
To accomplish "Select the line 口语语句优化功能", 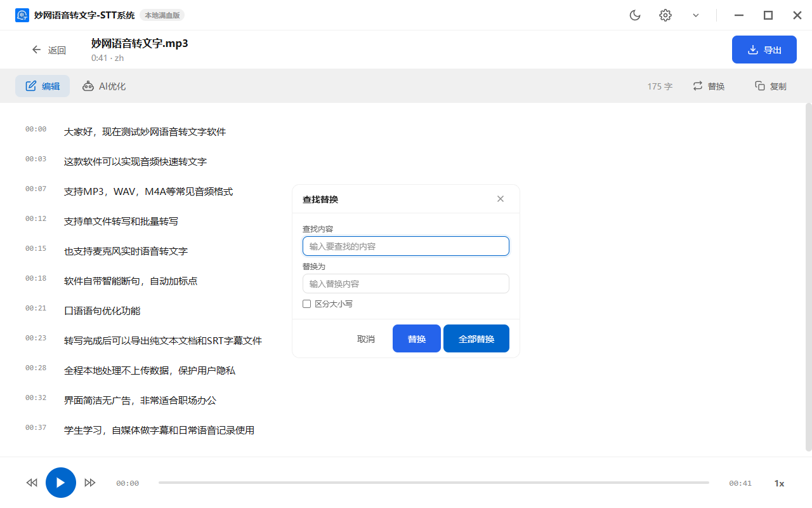I will pyautogui.click(x=102, y=311).
